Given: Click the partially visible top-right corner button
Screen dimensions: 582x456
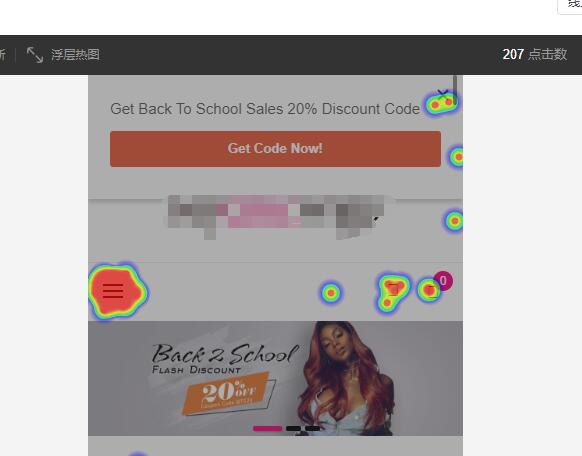Looking at the screenshot, I should tap(570, 7).
